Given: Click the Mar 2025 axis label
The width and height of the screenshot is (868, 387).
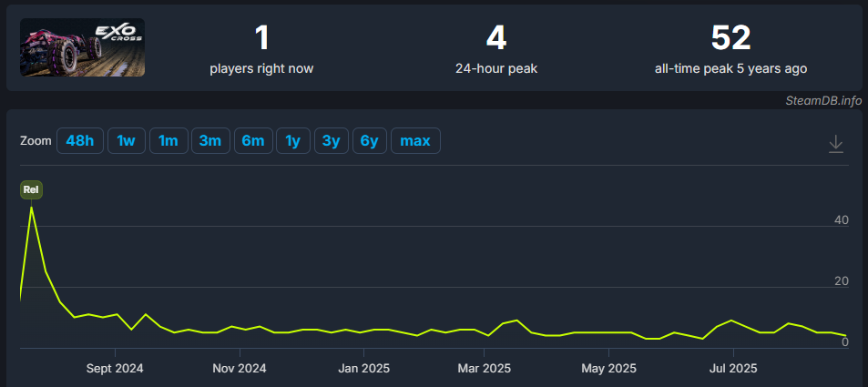Looking at the screenshot, I should [484, 368].
